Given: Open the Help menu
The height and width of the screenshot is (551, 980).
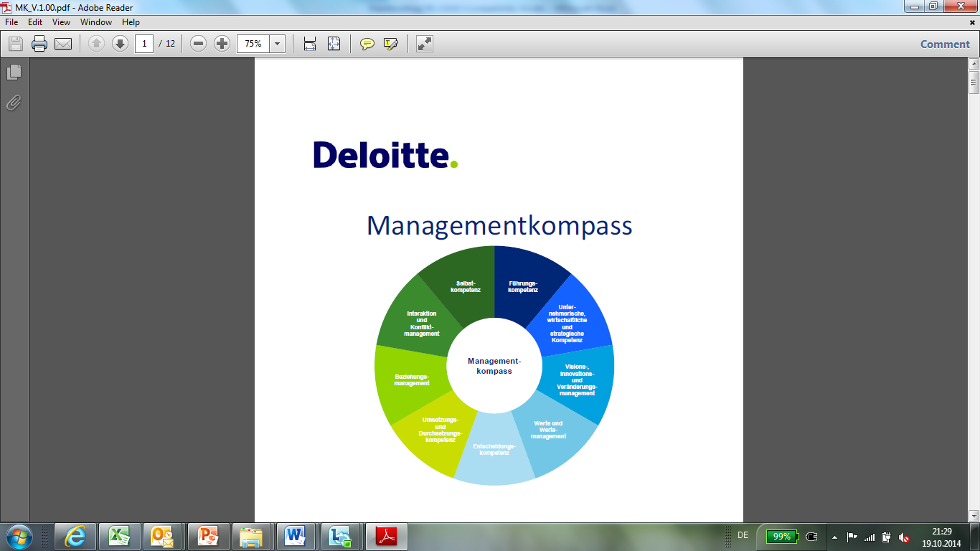Looking at the screenshot, I should coord(131,22).
